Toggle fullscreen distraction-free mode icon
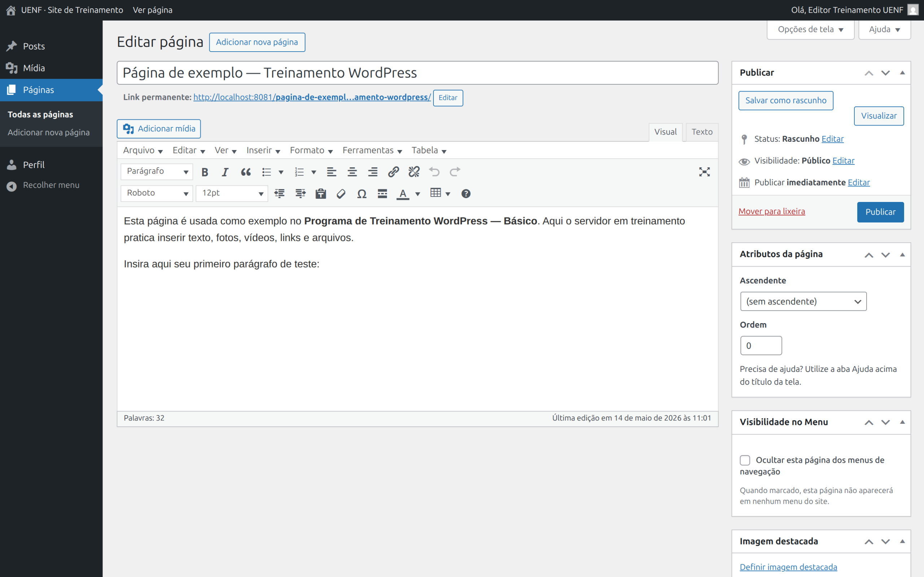924x577 pixels. point(705,172)
